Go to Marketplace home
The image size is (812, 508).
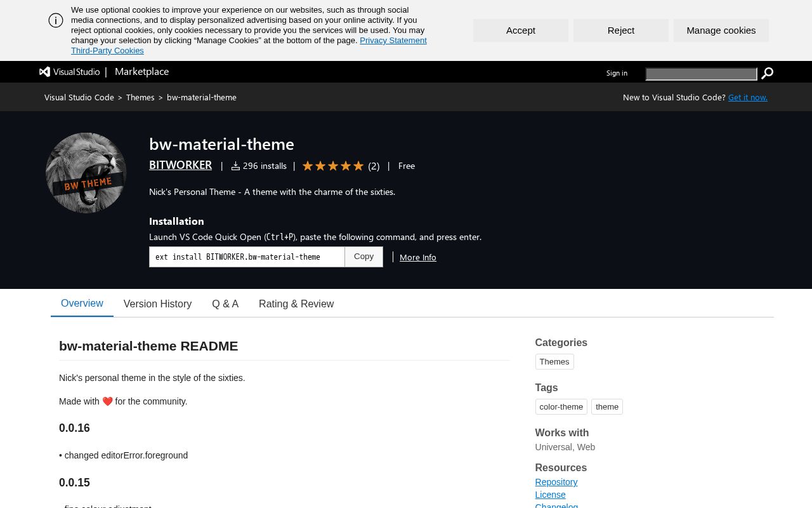(x=141, y=72)
